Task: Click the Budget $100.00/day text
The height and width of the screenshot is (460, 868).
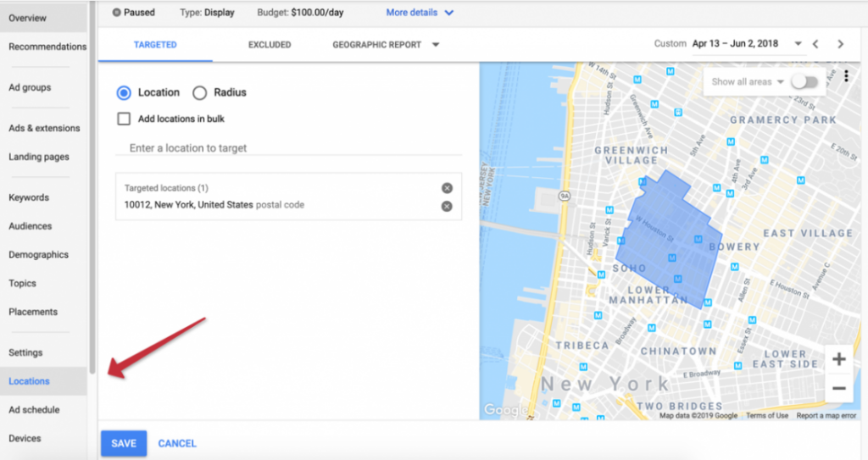Action: pos(300,13)
